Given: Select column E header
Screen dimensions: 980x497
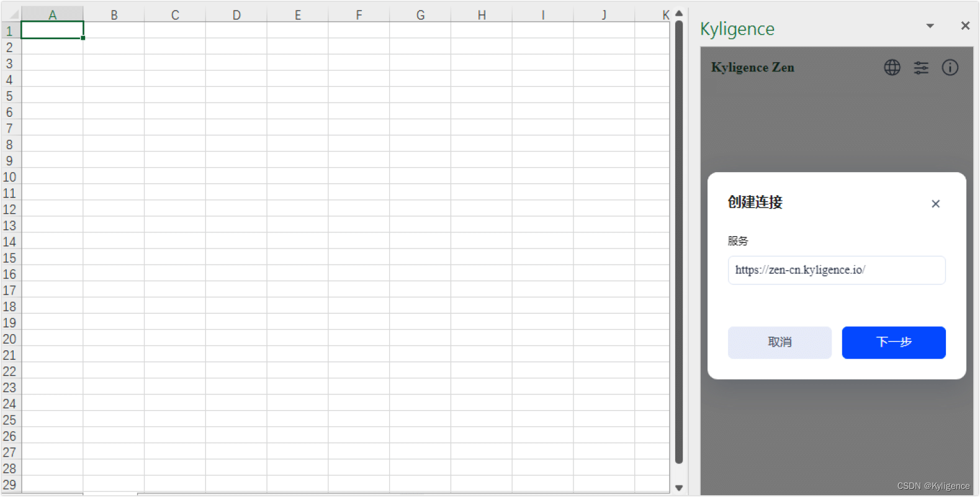Looking at the screenshot, I should (x=298, y=14).
